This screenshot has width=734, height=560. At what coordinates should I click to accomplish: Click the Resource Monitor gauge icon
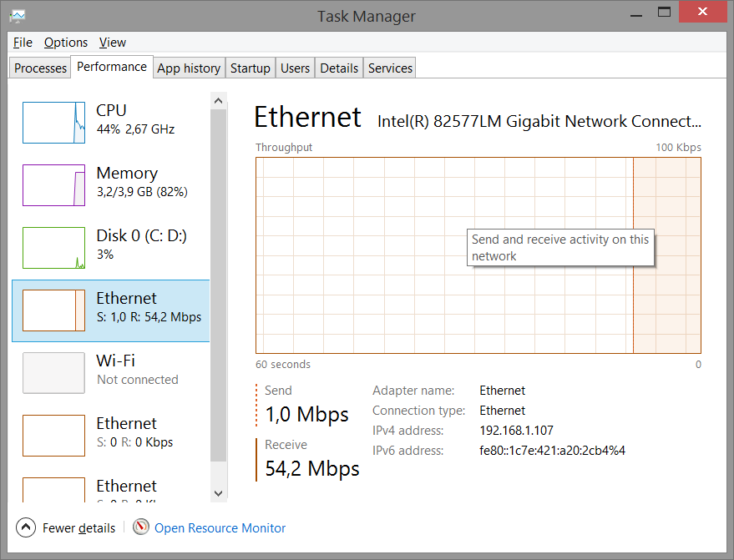click(x=141, y=527)
